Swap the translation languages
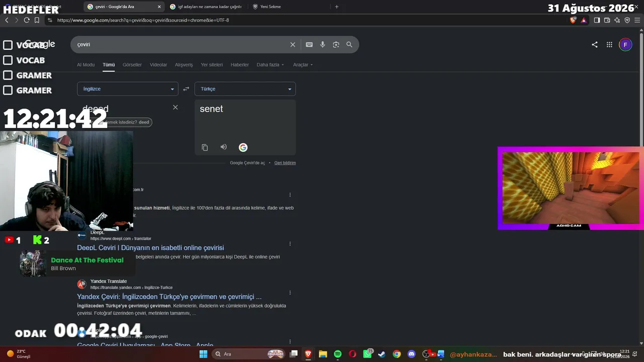 [186, 89]
